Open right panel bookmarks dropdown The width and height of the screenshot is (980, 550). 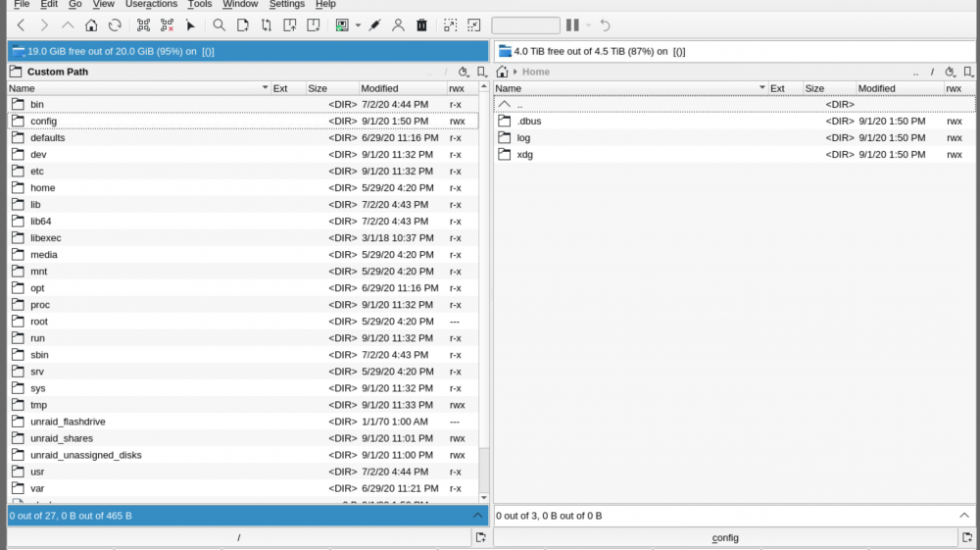[968, 72]
